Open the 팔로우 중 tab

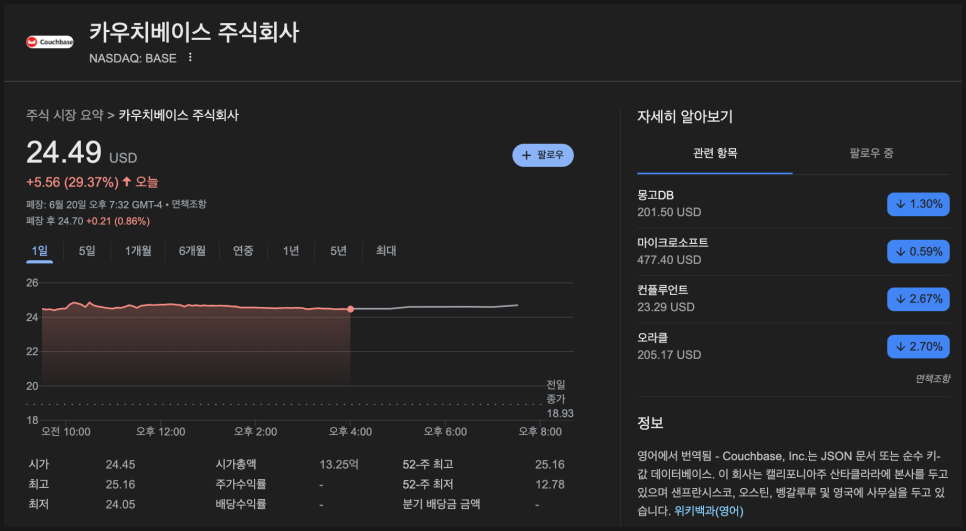(x=871, y=153)
